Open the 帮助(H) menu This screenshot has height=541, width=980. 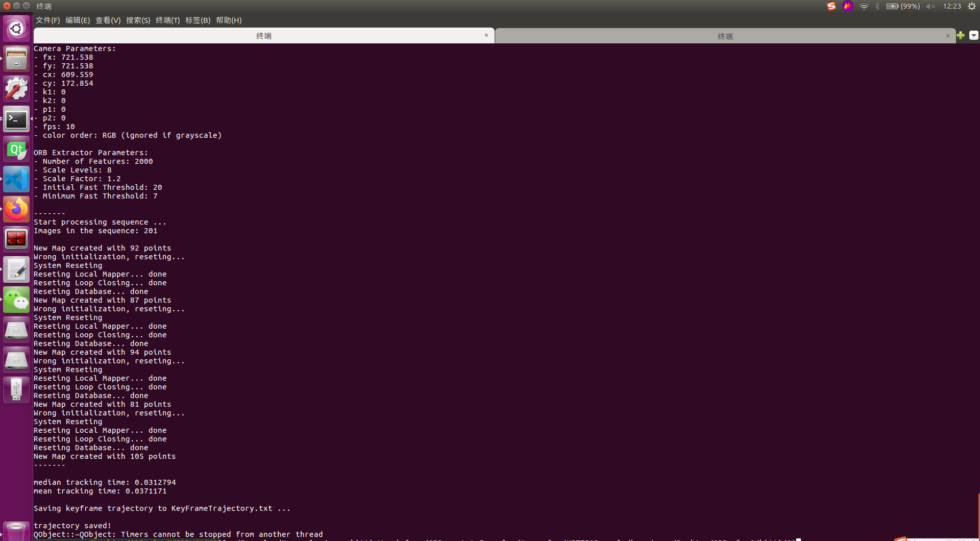coord(229,20)
